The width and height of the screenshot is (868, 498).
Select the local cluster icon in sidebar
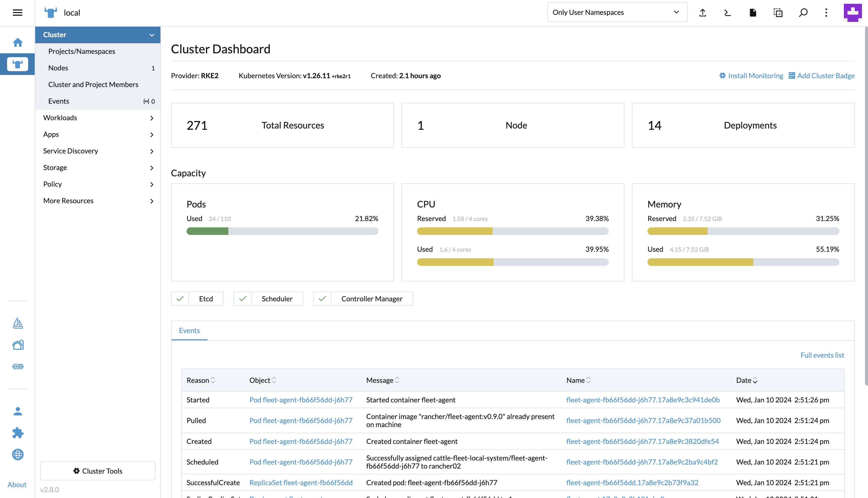pyautogui.click(x=17, y=64)
